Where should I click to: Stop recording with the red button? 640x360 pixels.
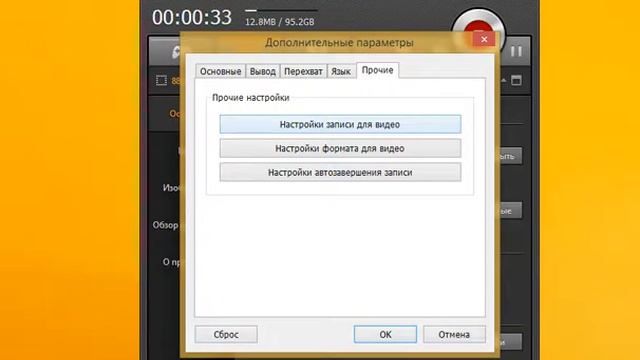tap(478, 26)
